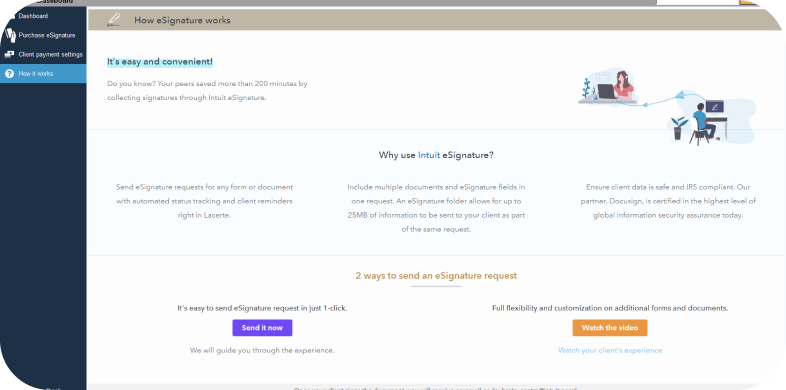Click the Client payment settings card icon
The width and height of the screenshot is (786, 390).
[9, 55]
